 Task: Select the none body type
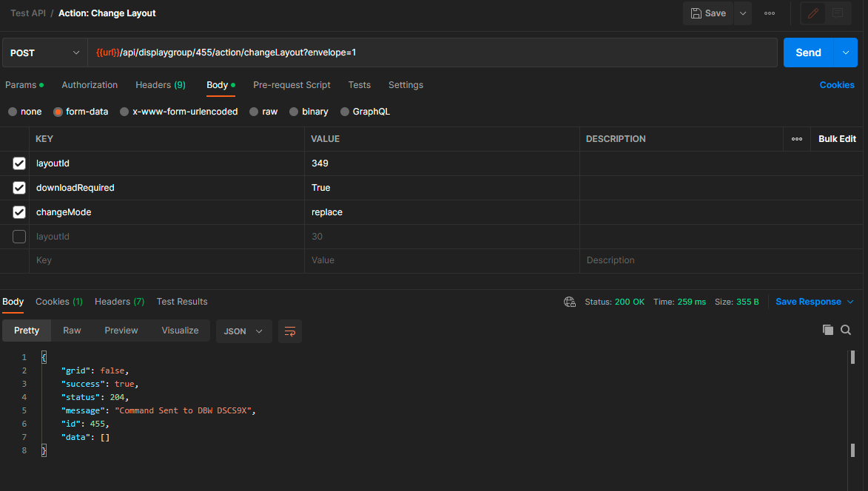click(x=25, y=112)
